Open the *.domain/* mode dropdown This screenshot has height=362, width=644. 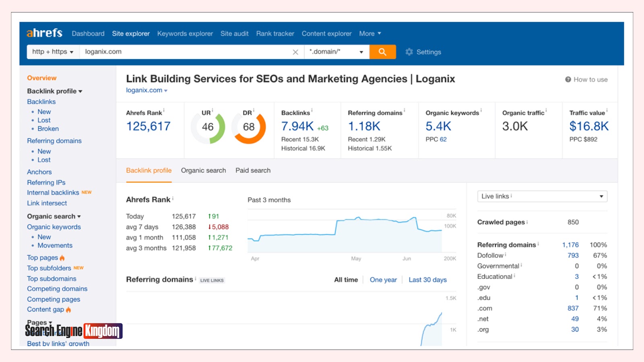[x=337, y=52]
